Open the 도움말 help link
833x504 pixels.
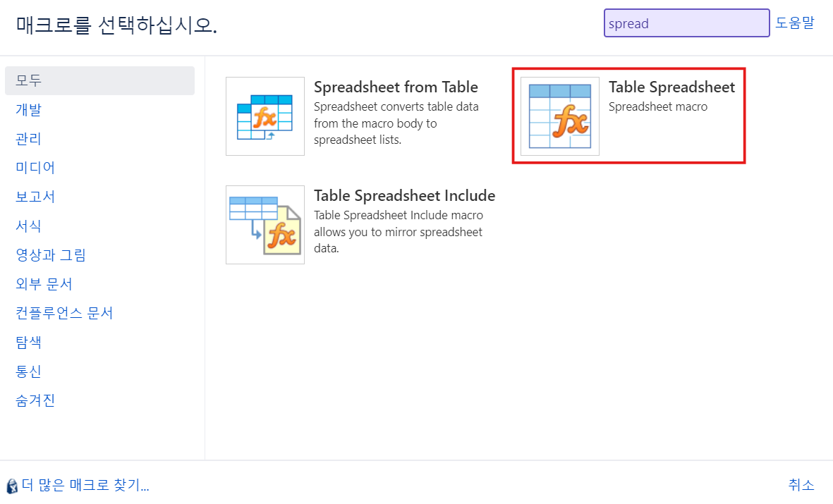[x=795, y=23]
